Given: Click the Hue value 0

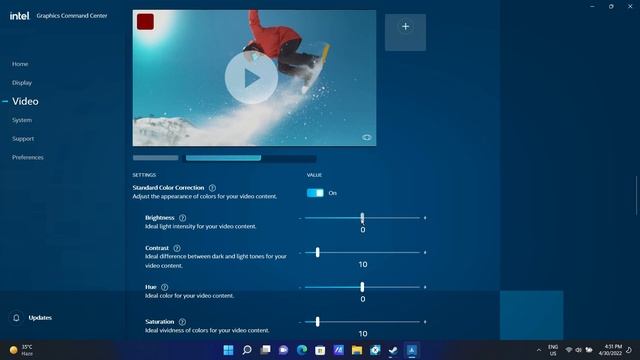Looking at the screenshot, I should pyautogui.click(x=363, y=299).
